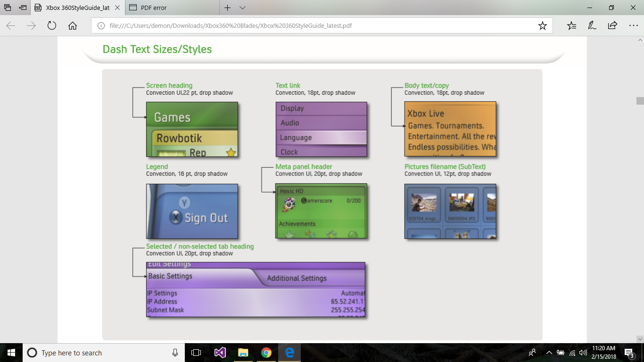Click the battery status icon
This screenshot has width=644, height=362.
(x=561, y=353)
